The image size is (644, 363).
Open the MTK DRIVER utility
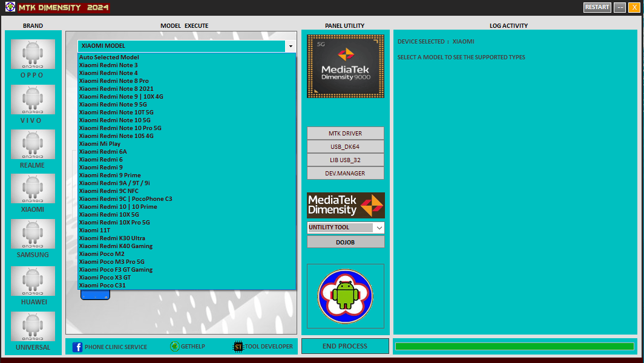click(x=346, y=134)
